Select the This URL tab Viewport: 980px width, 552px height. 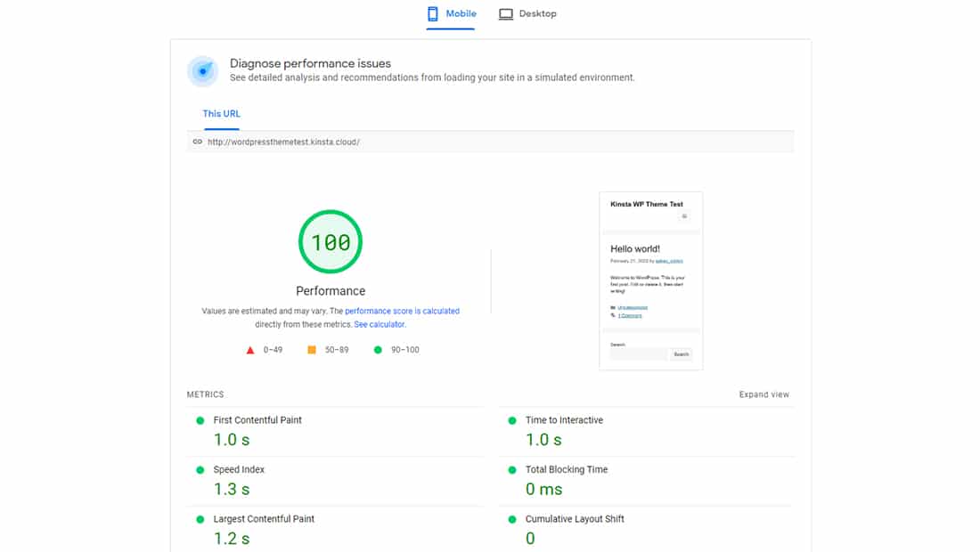click(x=220, y=114)
